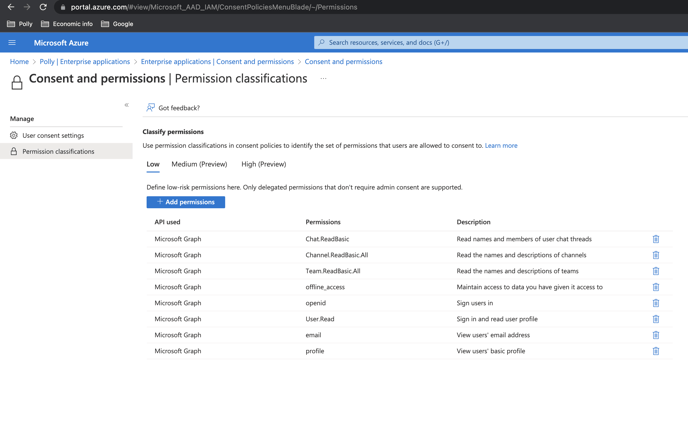Click Microsoft Graph in the profile row
This screenshot has width=688, height=425.
[x=178, y=351]
